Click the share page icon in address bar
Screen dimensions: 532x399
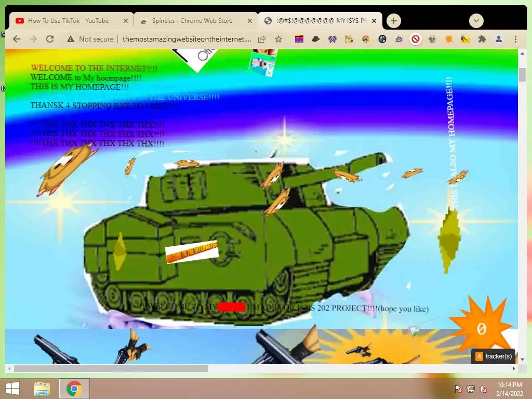[262, 39]
